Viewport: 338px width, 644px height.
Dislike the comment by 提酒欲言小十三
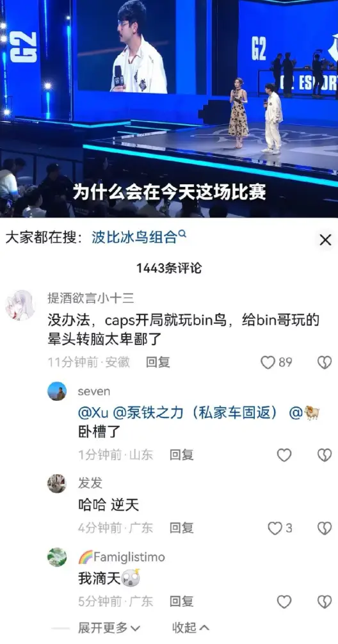[325, 362]
